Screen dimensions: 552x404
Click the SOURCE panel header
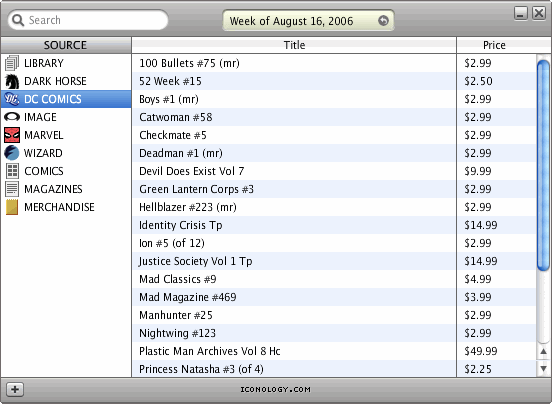point(65,45)
